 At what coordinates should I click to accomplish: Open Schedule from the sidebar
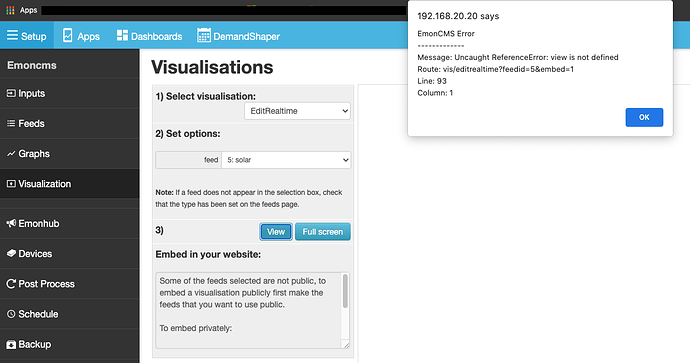click(x=70, y=314)
